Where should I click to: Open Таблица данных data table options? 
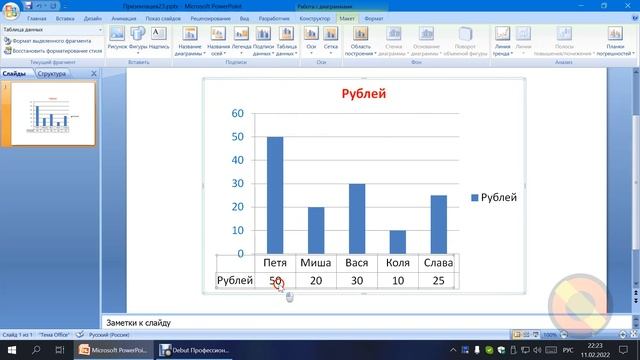(287, 41)
